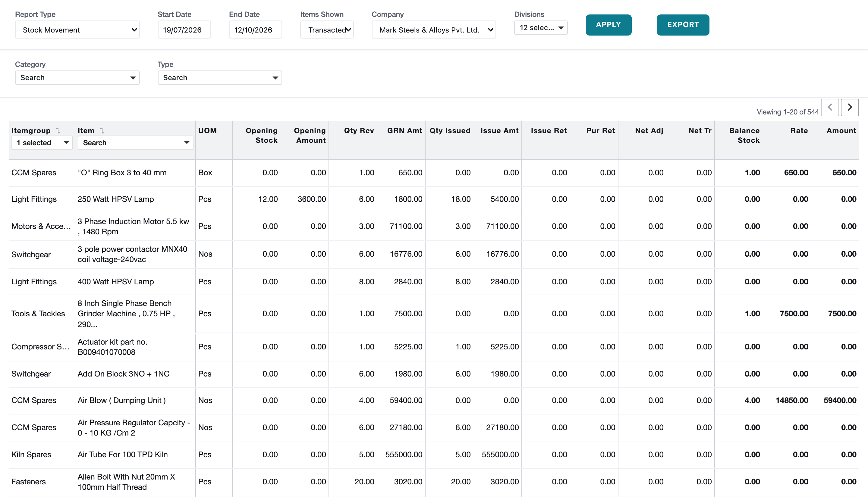Click Compressor S… itemgroup cell
Image resolution: width=868 pixels, height=497 pixels.
click(x=41, y=347)
